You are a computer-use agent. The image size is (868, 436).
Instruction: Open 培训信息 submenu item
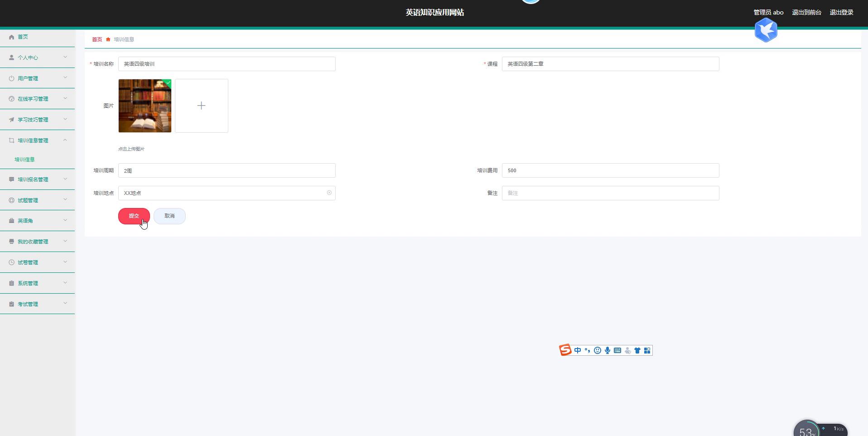(25, 160)
